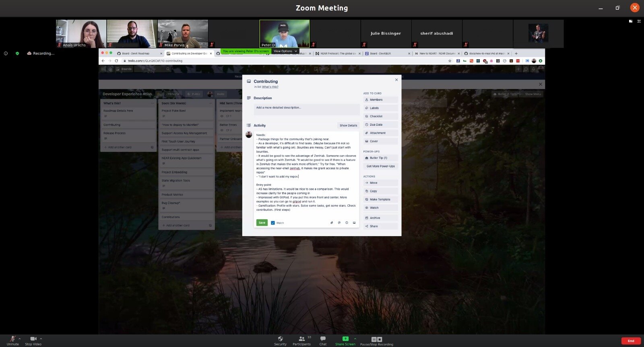The width and height of the screenshot is (644, 347).
Task: Switch to docs/new-to-near.md GitHub tab
Action: [487, 53]
